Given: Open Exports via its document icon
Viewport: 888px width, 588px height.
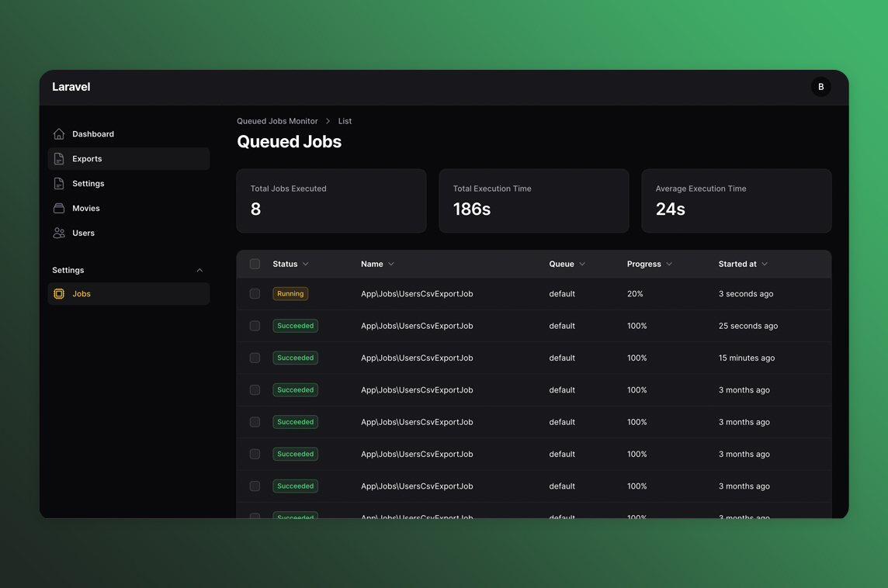Looking at the screenshot, I should [x=59, y=158].
